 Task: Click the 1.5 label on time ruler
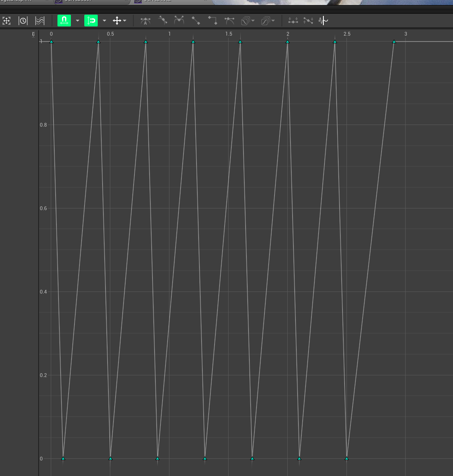[229, 34]
